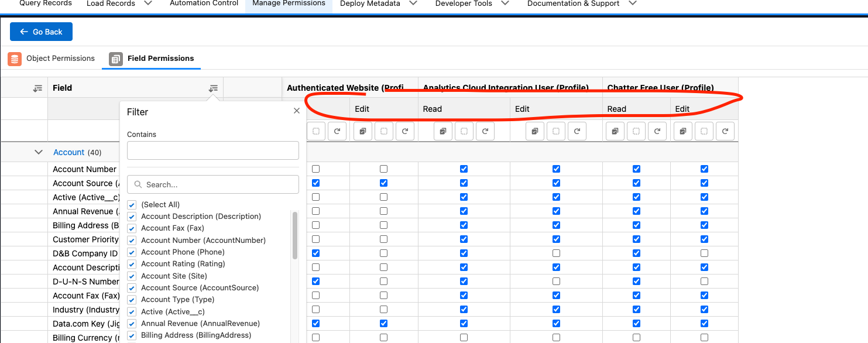Check Account Number Edit for Authenticated Website
This screenshot has width=868, height=343.
coord(383,169)
